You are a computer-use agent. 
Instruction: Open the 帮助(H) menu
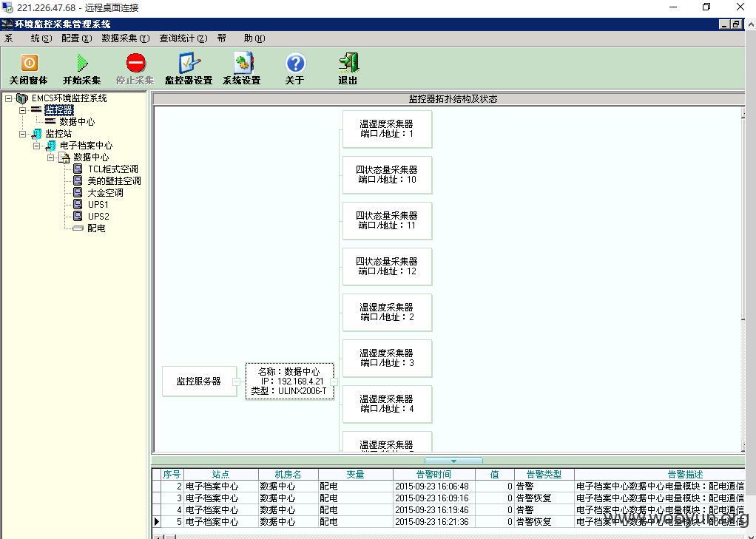[x=241, y=38]
